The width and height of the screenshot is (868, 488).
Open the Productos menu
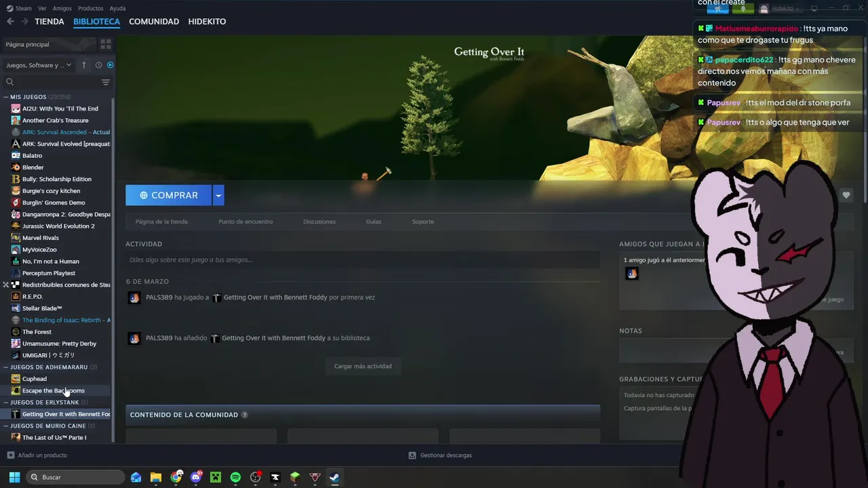pos(91,8)
